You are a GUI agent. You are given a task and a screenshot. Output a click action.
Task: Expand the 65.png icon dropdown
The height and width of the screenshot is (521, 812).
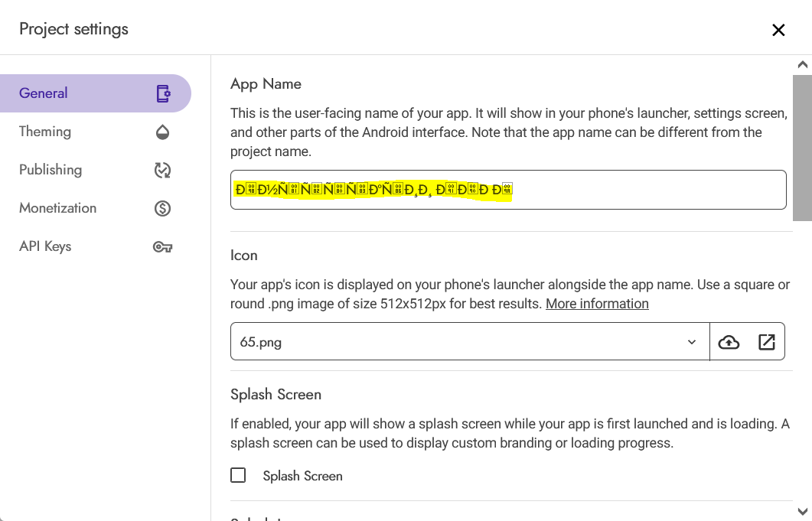tap(470, 342)
